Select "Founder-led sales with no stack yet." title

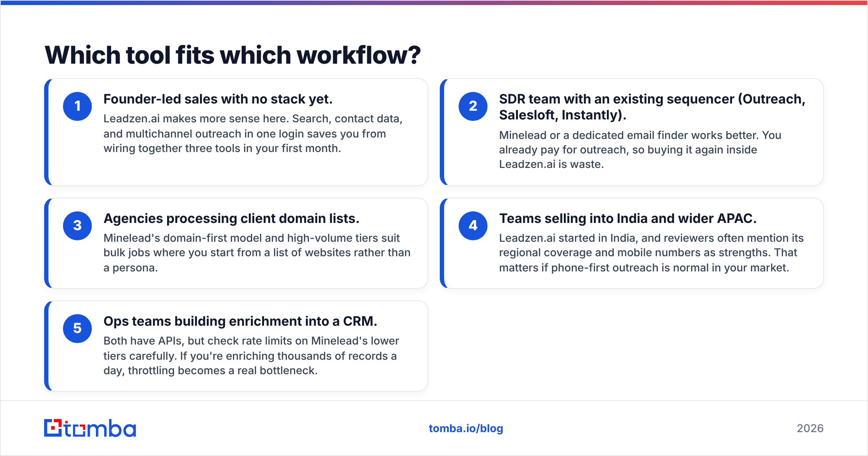point(218,99)
